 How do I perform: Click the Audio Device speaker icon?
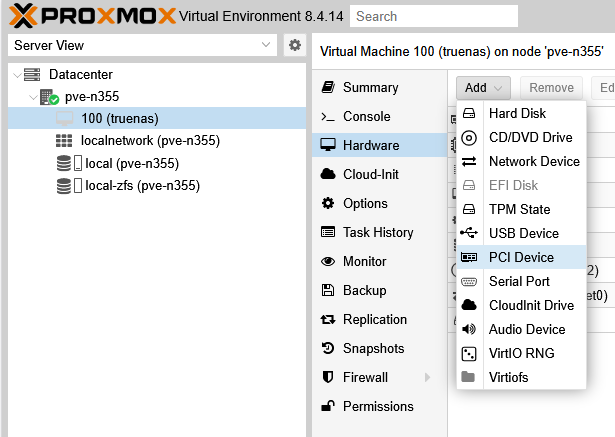click(469, 329)
